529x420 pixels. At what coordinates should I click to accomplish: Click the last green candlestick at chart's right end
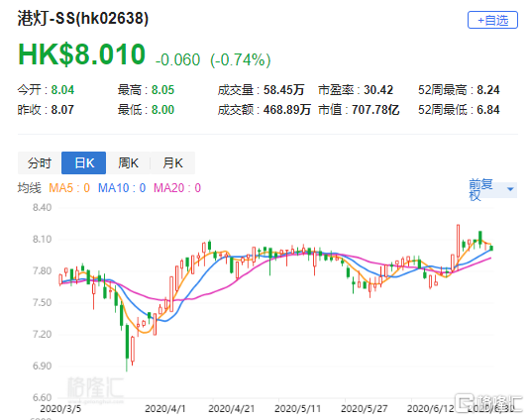click(x=491, y=248)
